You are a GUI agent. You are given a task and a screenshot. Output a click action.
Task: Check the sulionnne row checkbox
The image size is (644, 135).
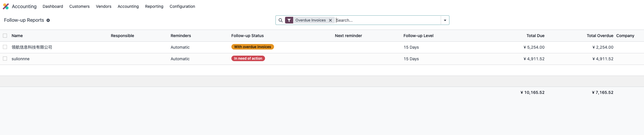pyautogui.click(x=5, y=59)
